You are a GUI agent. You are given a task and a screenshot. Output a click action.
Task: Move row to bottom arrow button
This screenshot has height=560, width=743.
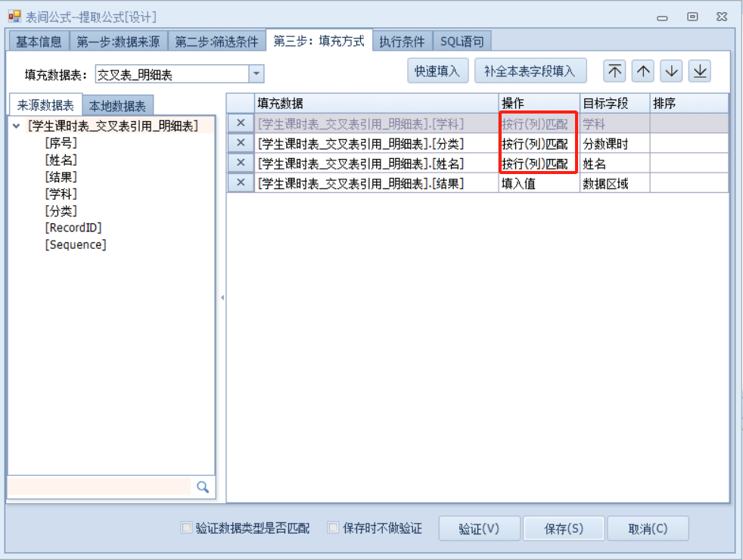tap(700, 71)
